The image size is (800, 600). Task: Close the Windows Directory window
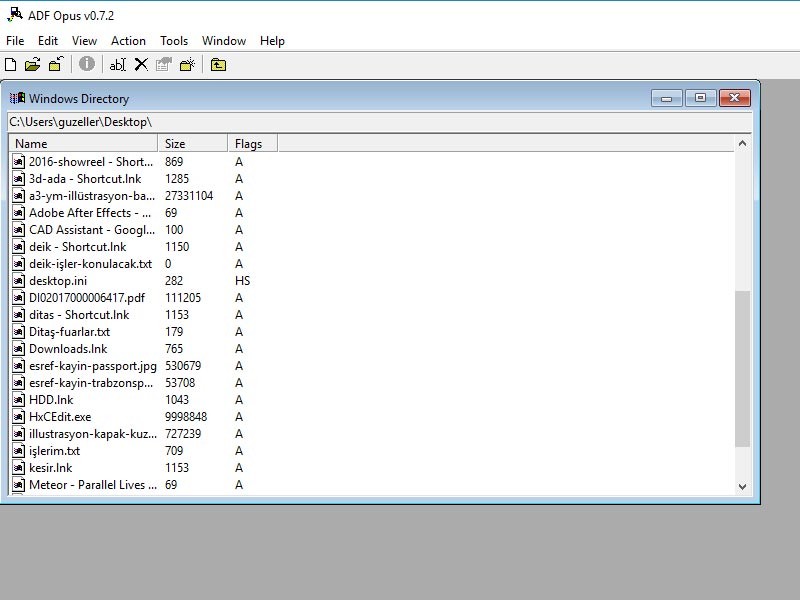click(735, 98)
